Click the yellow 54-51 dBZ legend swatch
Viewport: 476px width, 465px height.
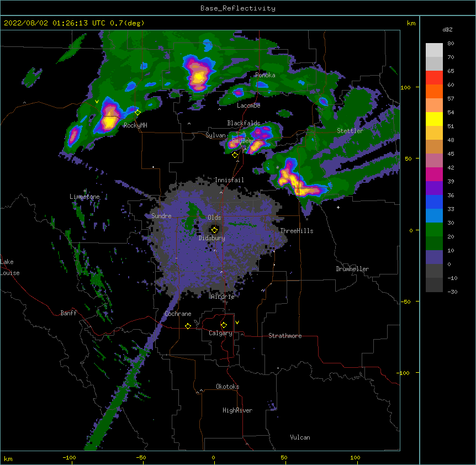[434, 119]
